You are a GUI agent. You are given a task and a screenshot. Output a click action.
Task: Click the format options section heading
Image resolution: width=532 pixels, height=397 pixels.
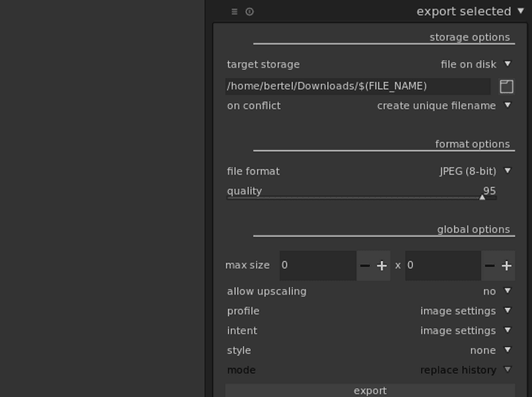coord(472,145)
